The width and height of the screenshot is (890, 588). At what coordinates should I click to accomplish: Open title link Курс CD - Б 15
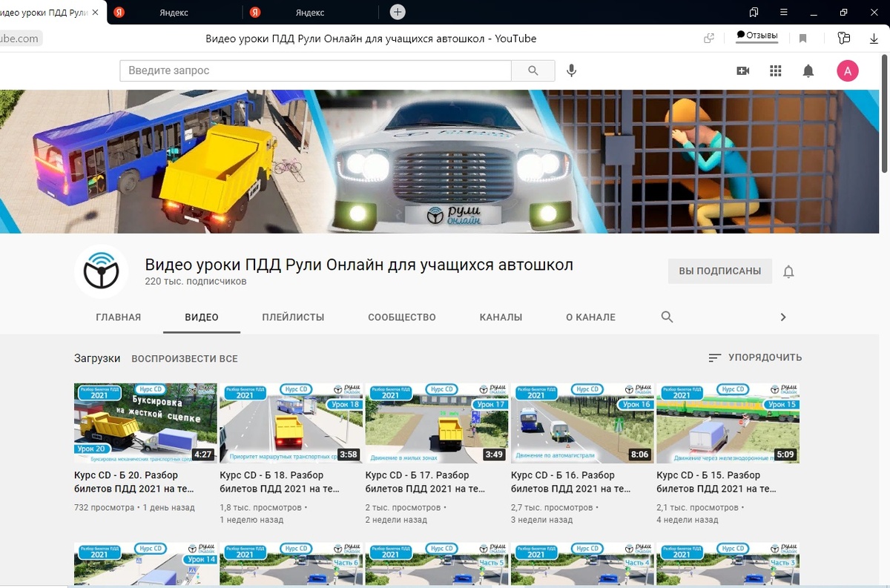[x=718, y=482]
